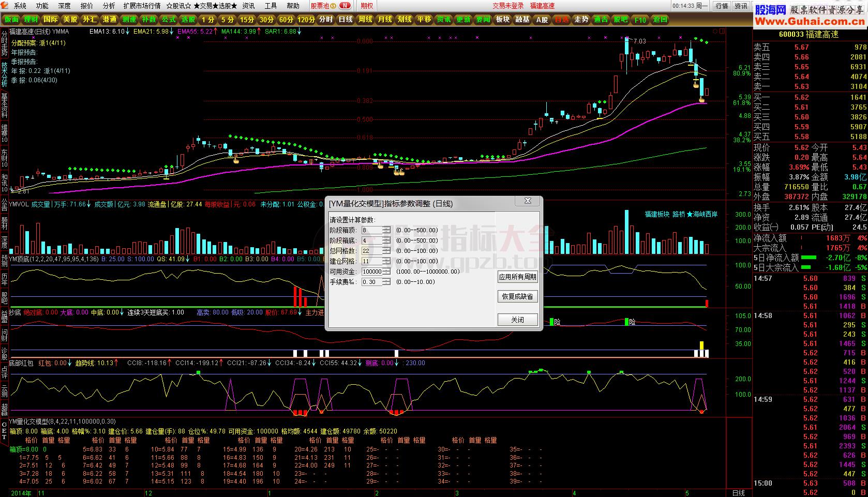This screenshot has width=868, height=497.
Task: Open the 港通 toolbar button
Action: click(x=110, y=20)
